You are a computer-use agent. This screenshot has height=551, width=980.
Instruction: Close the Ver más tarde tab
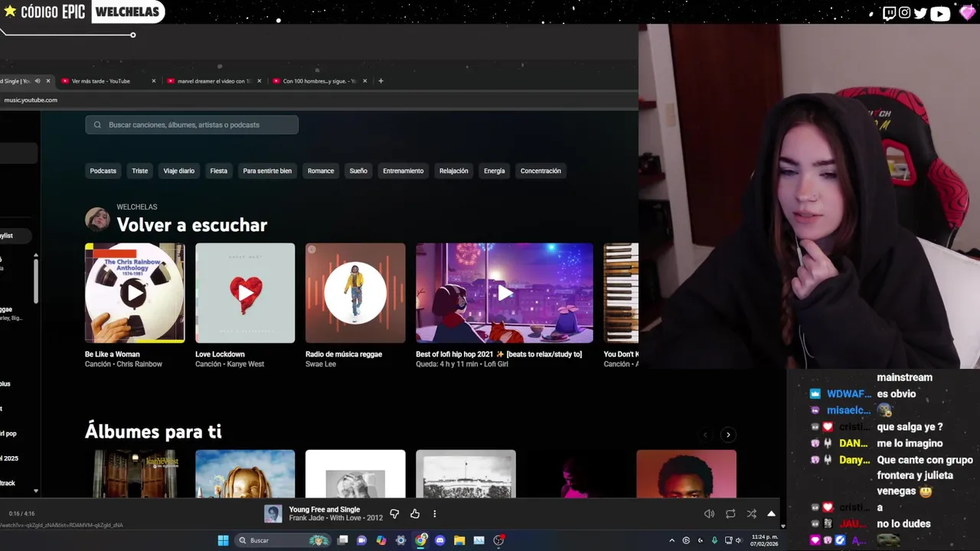(153, 81)
